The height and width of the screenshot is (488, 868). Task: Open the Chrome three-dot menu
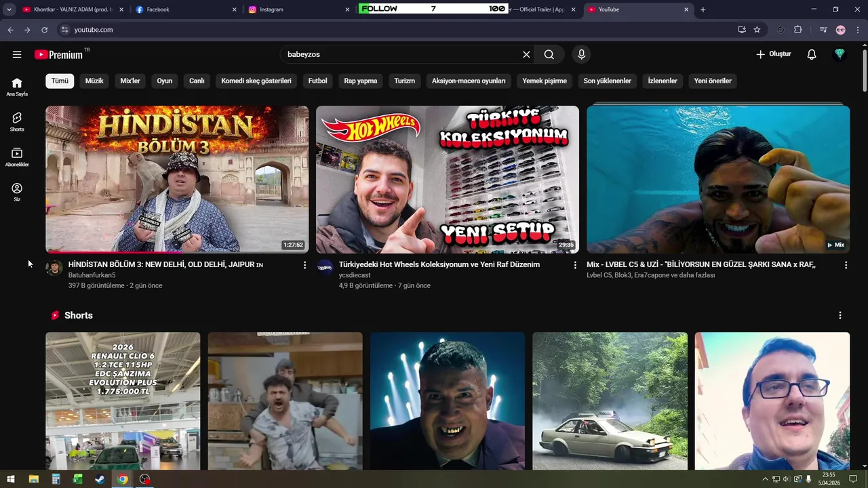(858, 30)
